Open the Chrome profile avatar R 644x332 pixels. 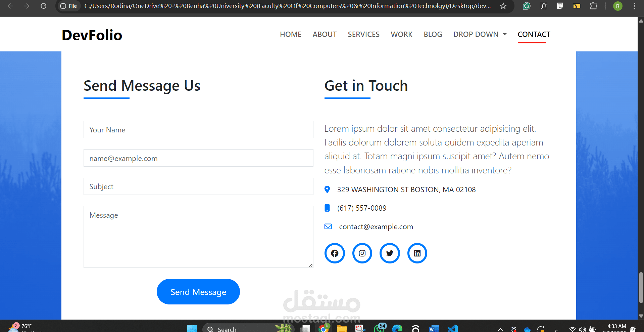coord(617,6)
